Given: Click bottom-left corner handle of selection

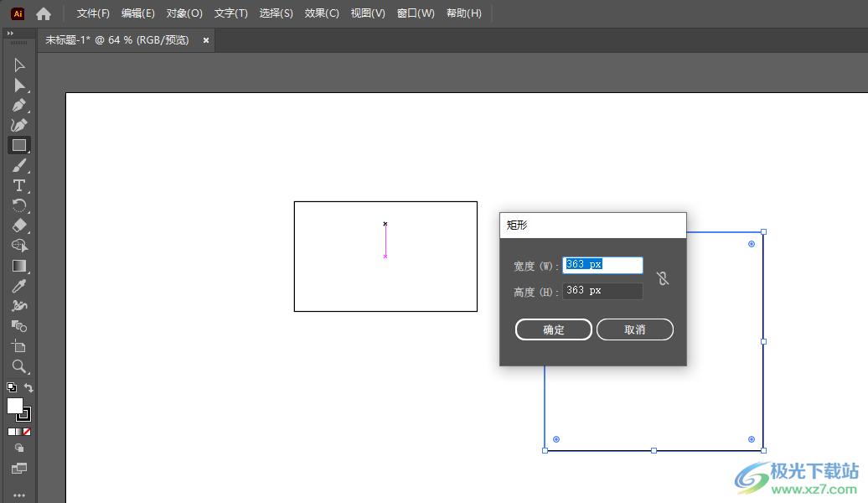Looking at the screenshot, I should click(x=545, y=451).
